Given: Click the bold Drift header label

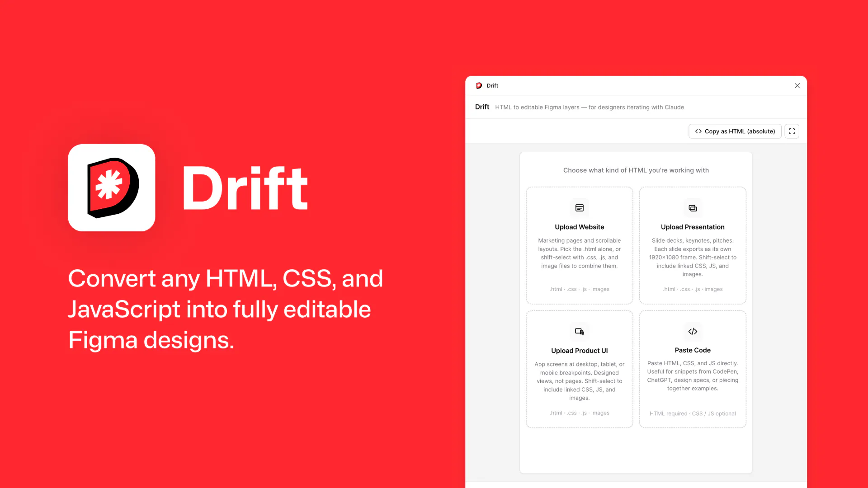Looking at the screenshot, I should (x=482, y=107).
